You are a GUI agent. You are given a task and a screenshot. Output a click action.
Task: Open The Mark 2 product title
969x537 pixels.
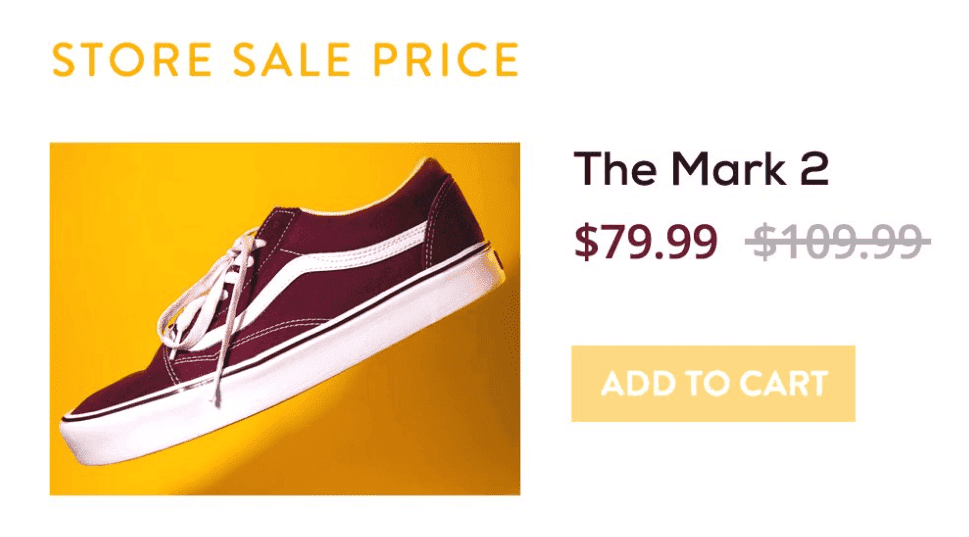click(x=701, y=169)
